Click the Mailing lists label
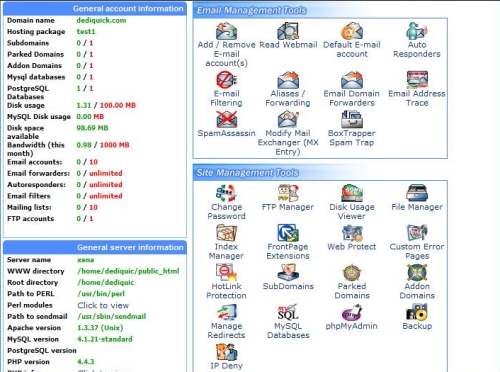Image resolution: width=500 pixels, height=372 pixels. tap(29, 207)
